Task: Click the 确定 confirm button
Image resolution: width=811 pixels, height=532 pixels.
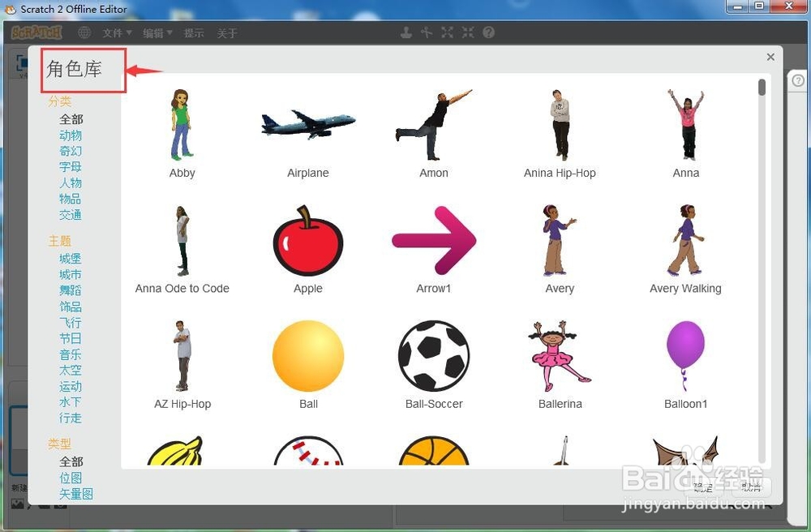Action: tap(703, 487)
